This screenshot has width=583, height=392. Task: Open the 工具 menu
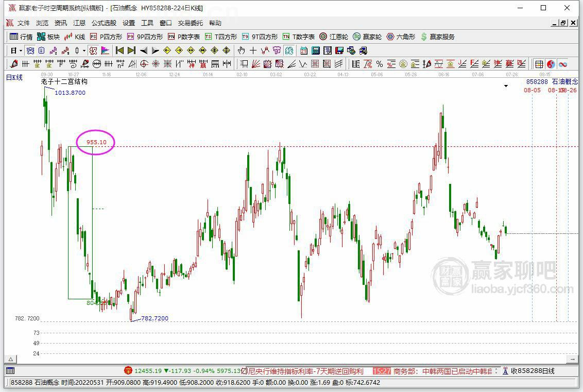click(x=147, y=23)
